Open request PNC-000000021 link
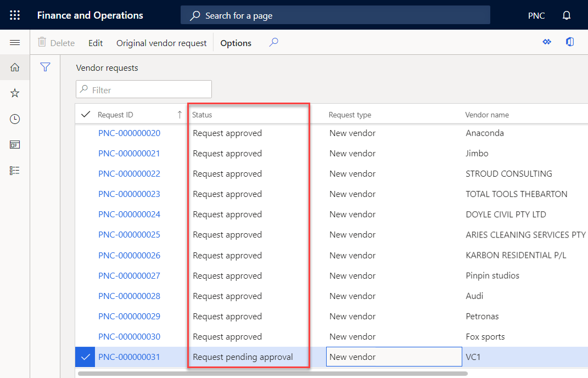Screen dimensions: 588x378 pyautogui.click(x=129, y=153)
